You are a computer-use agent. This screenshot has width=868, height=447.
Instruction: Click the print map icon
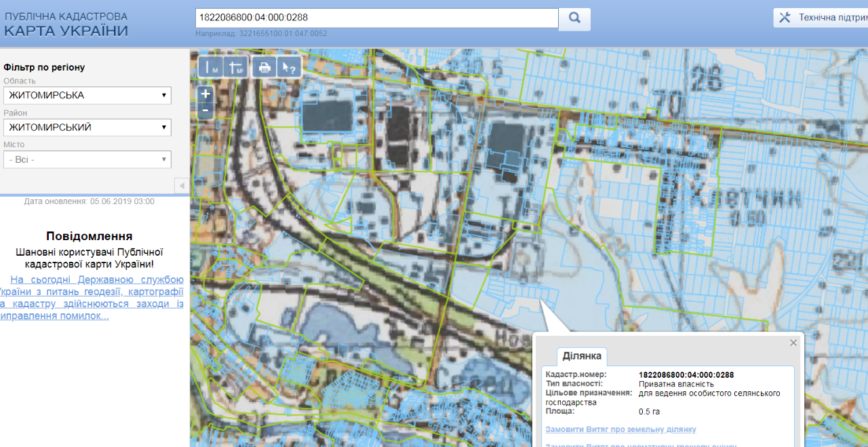[264, 67]
